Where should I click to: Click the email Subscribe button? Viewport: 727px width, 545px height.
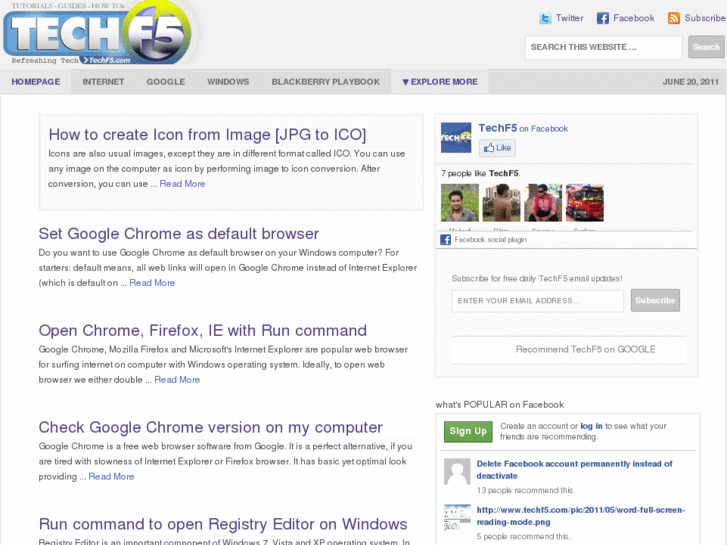tap(655, 301)
